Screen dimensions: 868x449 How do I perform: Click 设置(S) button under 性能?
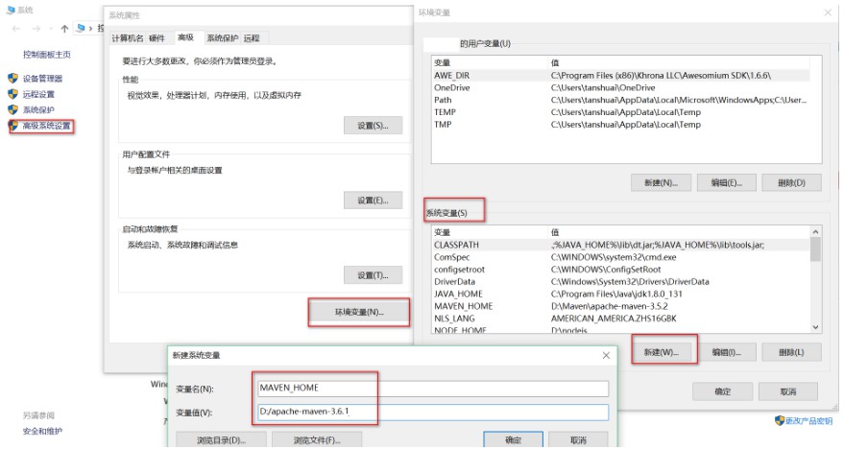click(x=374, y=126)
